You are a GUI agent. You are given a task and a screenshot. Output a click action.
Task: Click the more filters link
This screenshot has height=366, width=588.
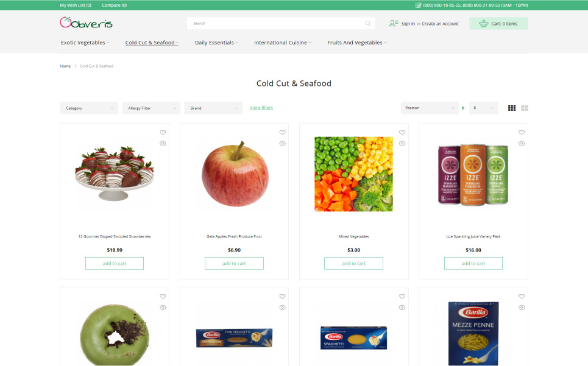(261, 108)
